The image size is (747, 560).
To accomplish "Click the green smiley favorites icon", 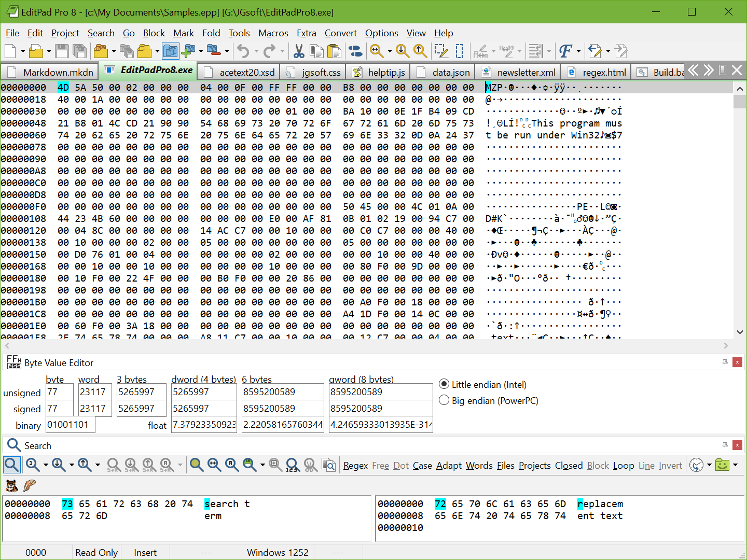I will (x=722, y=465).
